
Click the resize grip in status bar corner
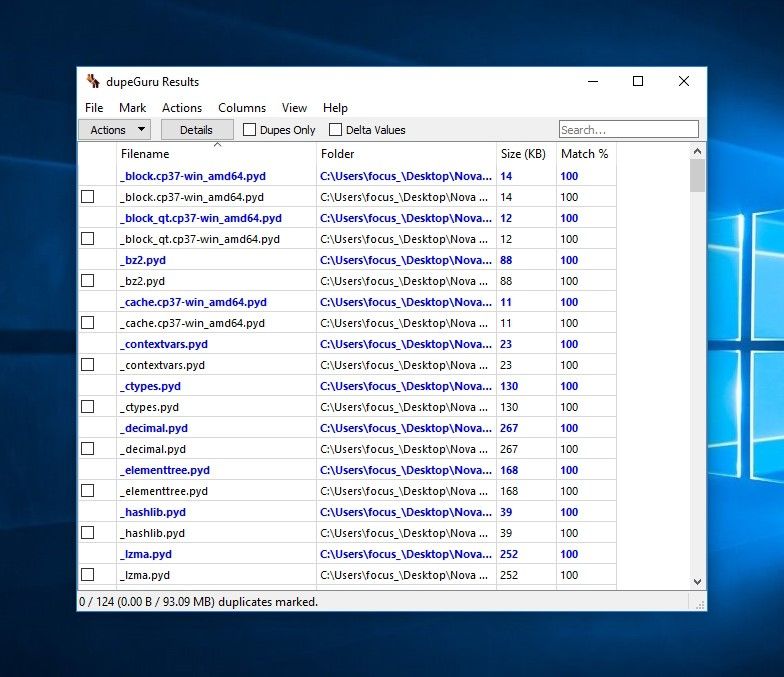(700, 604)
